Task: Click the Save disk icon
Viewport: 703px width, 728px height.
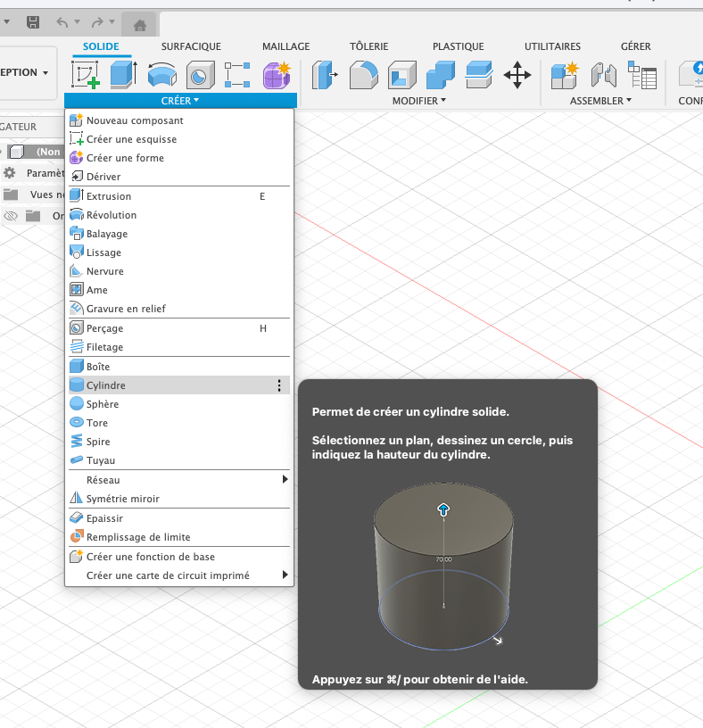Action: [32, 21]
